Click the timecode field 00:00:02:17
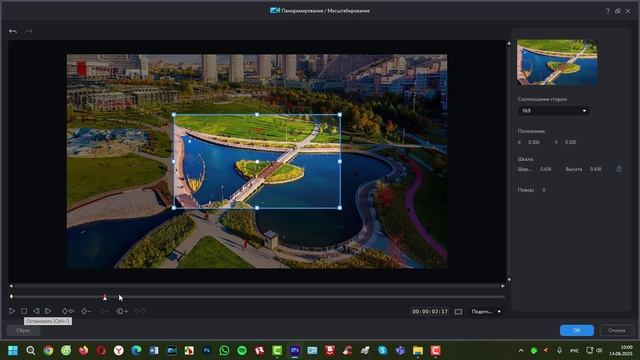 pos(430,311)
